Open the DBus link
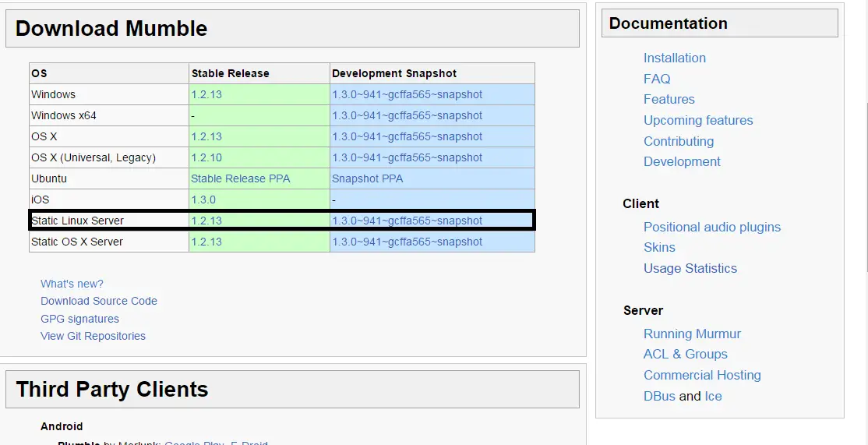 tap(659, 397)
